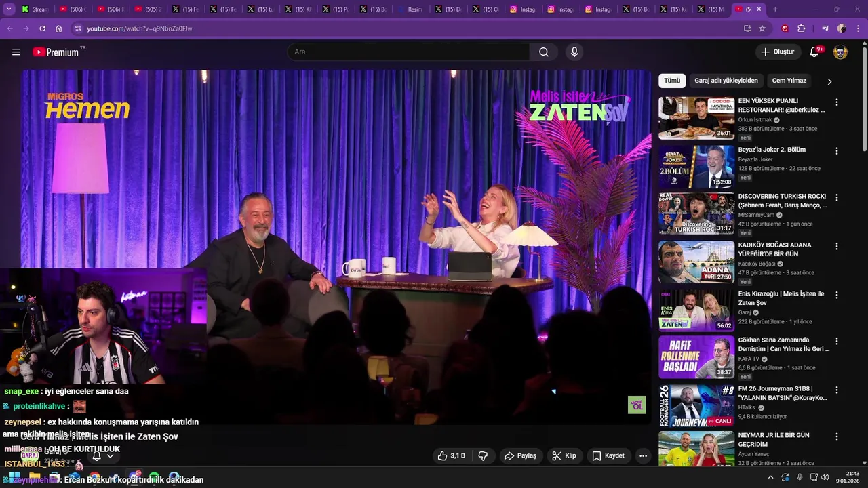Open options for NEYMAR JR video

[837, 437]
